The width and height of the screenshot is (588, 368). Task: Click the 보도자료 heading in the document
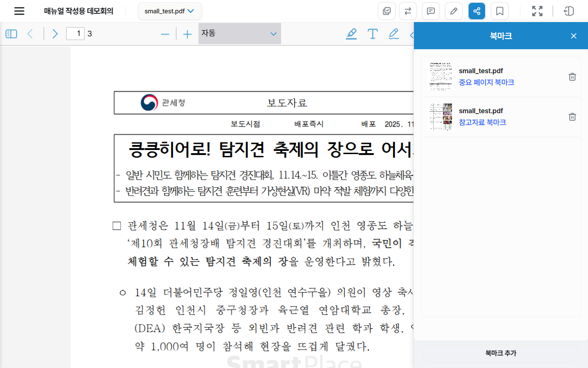click(287, 103)
